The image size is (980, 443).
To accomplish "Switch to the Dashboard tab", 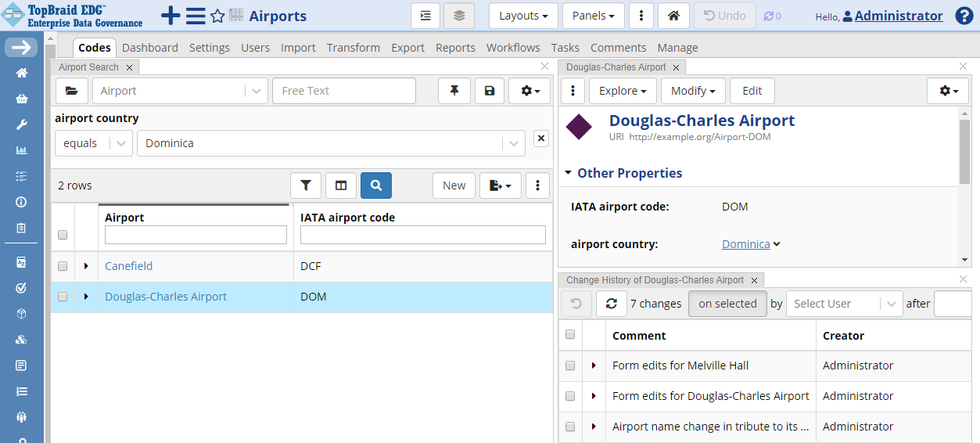I will pyautogui.click(x=150, y=48).
